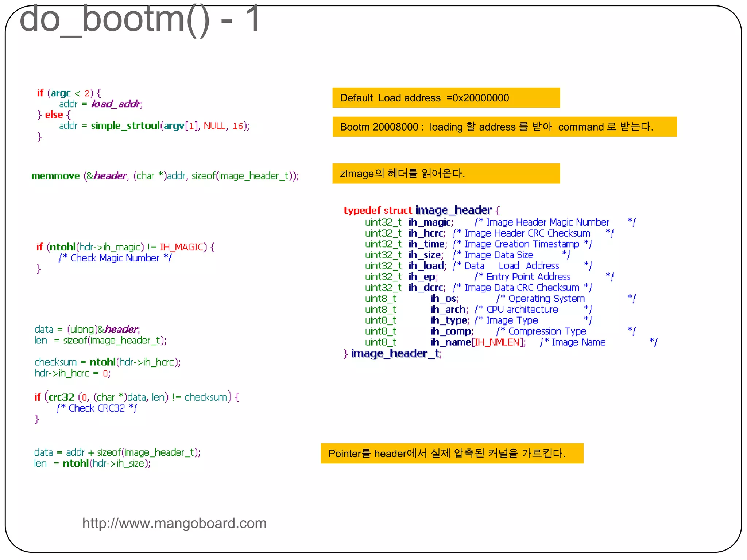The width and height of the screenshot is (747, 560).
Task: Click the "} else {" code line
Action: 54,115
